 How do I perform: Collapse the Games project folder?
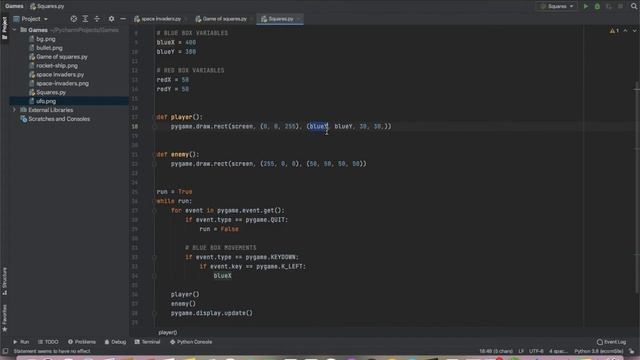[14, 30]
